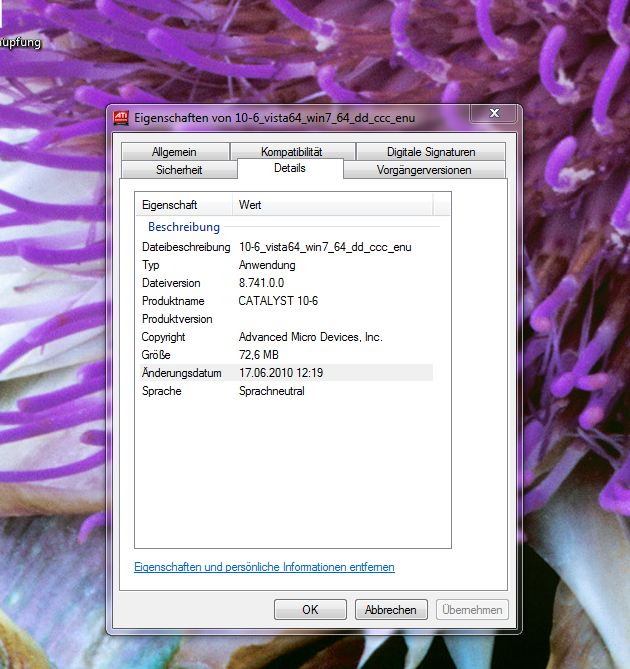The width and height of the screenshot is (630, 669).
Task: Click the value Sprachneutral
Action: (x=272, y=391)
